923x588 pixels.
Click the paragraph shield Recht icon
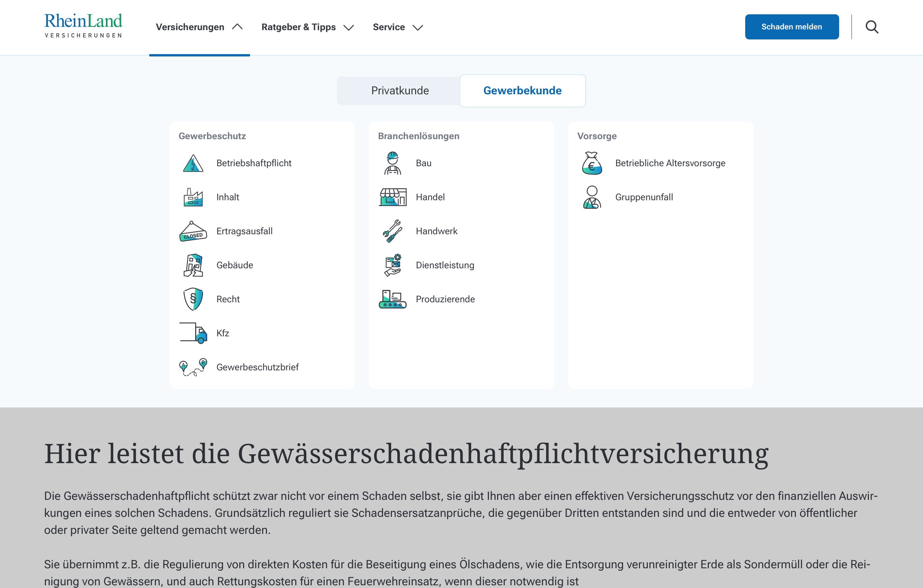[193, 299]
